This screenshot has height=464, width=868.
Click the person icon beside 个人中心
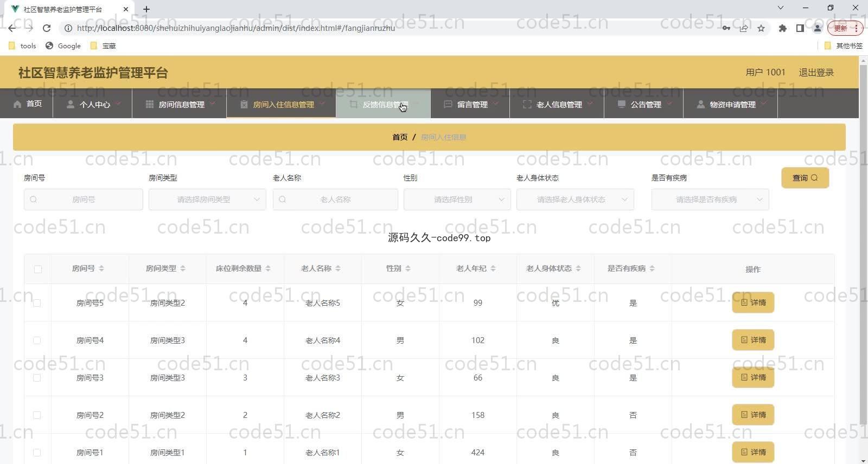tap(71, 104)
